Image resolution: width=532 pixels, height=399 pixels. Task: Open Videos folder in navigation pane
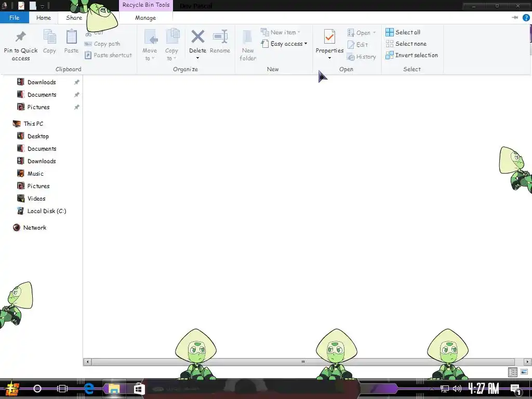tap(36, 198)
